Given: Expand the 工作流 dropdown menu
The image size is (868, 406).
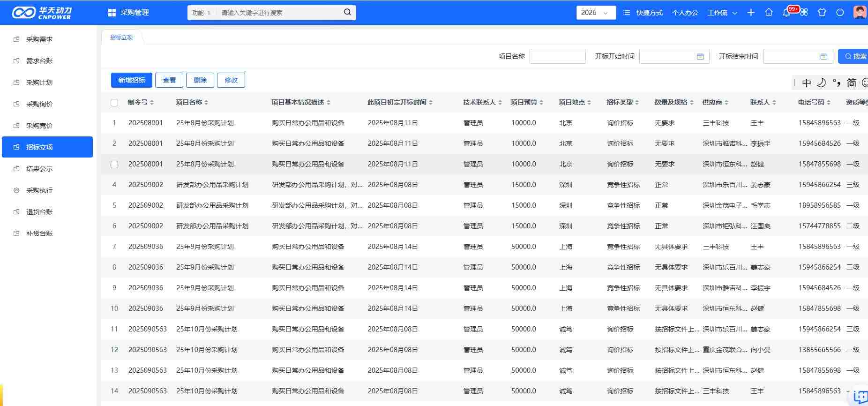Looking at the screenshot, I should point(722,13).
